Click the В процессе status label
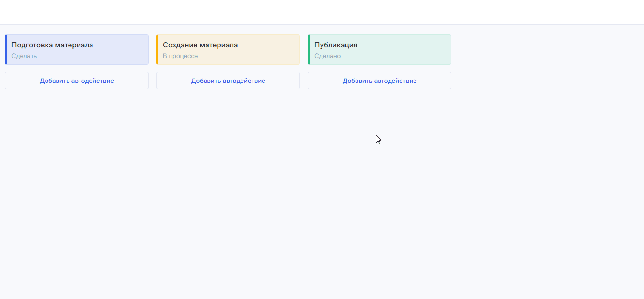644x299 pixels. (x=180, y=56)
